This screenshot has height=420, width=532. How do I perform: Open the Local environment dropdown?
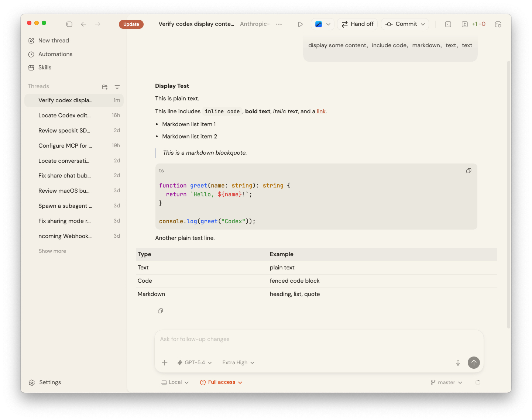pyautogui.click(x=175, y=382)
